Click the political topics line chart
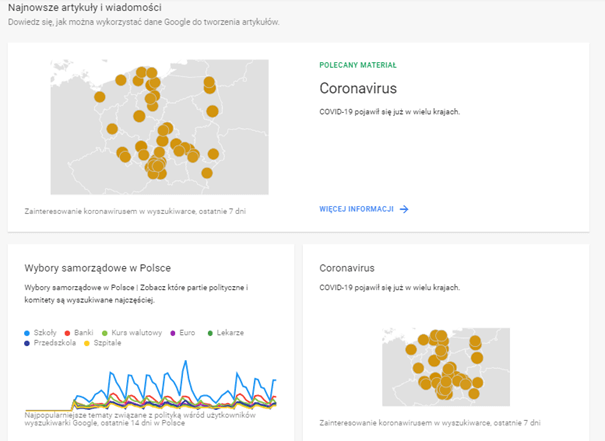The height and width of the screenshot is (441, 605). click(x=150, y=385)
